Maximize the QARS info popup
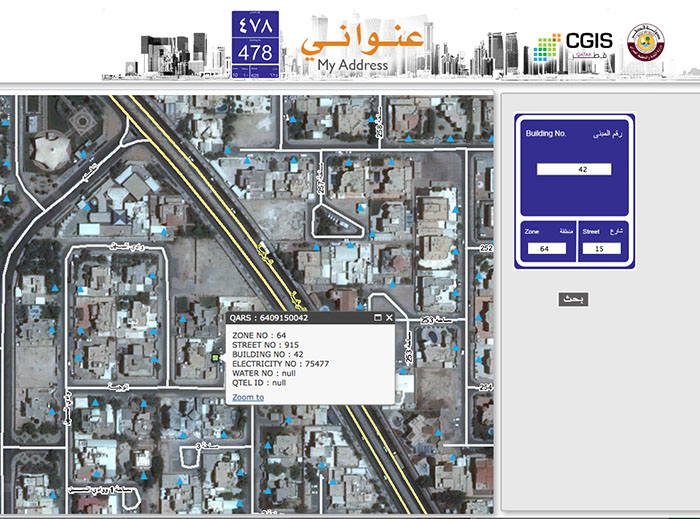700x519 pixels. (x=378, y=318)
